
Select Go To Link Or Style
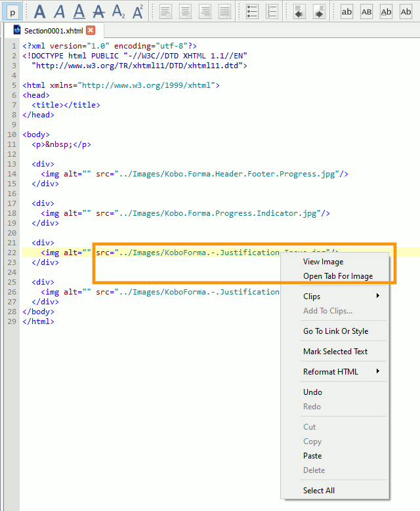[335, 331]
